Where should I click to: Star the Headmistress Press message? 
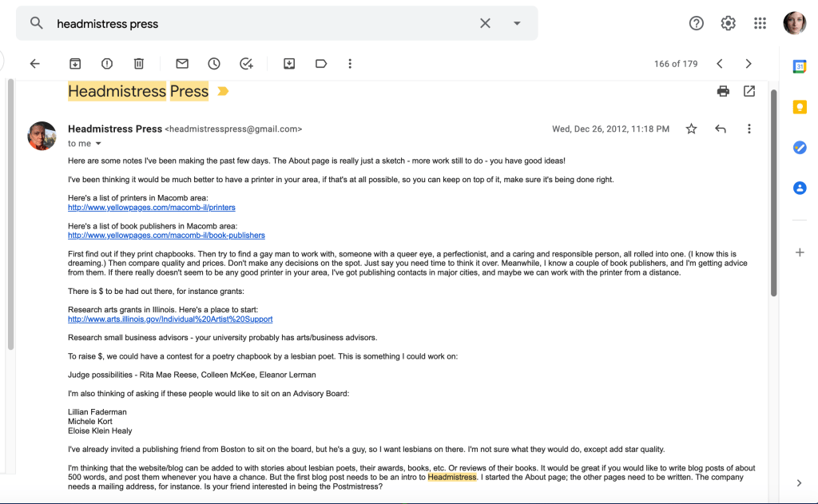[x=692, y=129]
